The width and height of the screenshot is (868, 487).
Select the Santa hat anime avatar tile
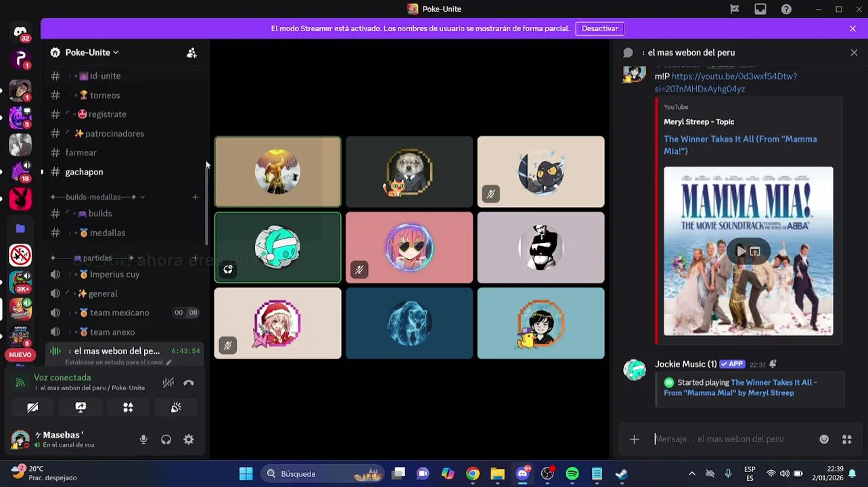[278, 323]
